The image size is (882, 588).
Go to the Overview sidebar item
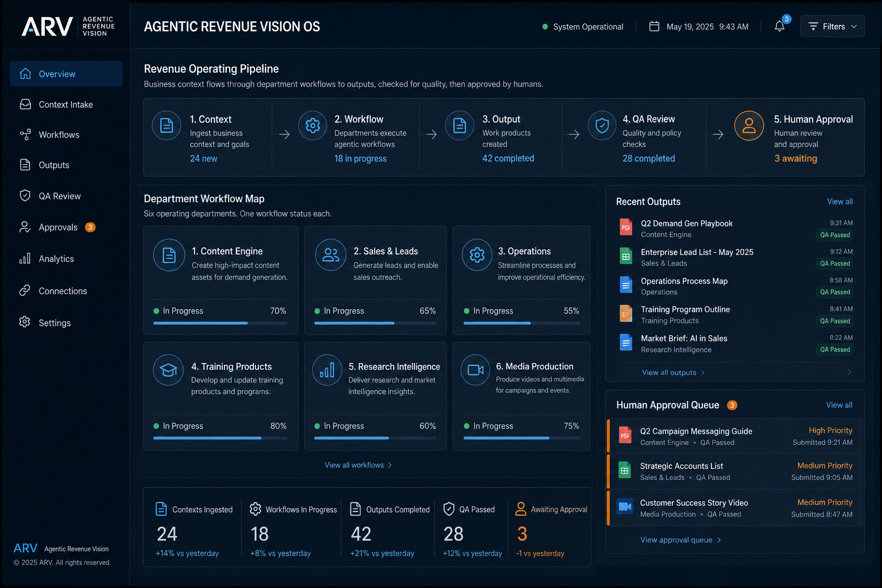pyautogui.click(x=66, y=74)
